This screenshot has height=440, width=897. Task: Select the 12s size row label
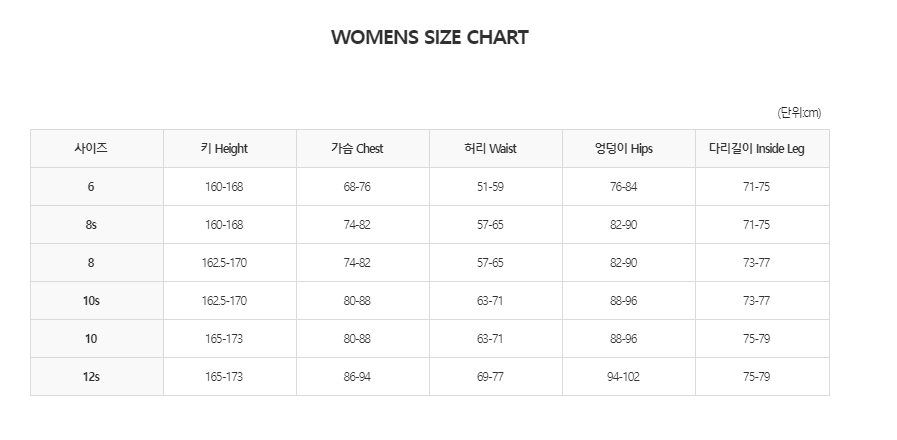(x=91, y=377)
